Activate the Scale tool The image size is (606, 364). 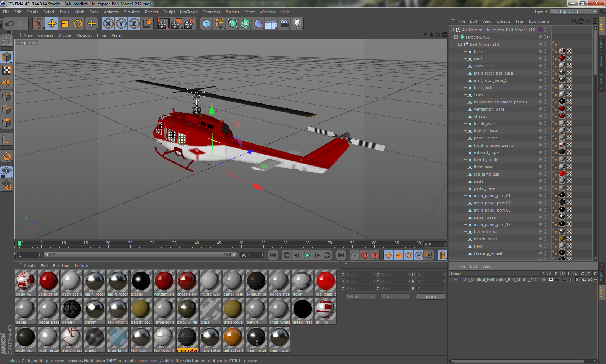65,24
